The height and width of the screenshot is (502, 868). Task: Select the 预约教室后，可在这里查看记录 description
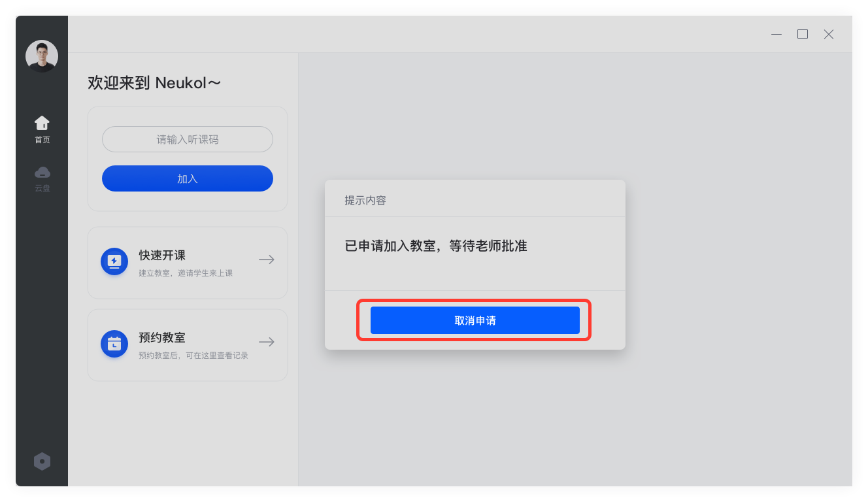pyautogui.click(x=193, y=356)
